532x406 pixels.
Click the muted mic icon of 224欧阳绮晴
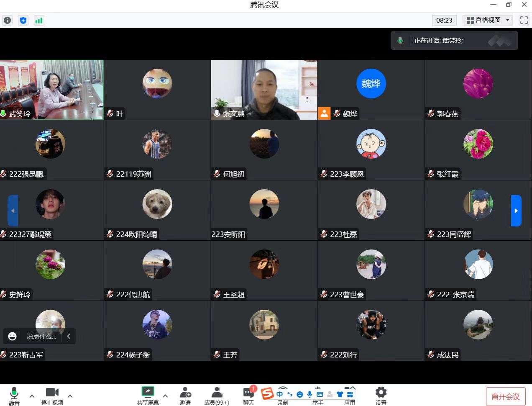pos(110,234)
